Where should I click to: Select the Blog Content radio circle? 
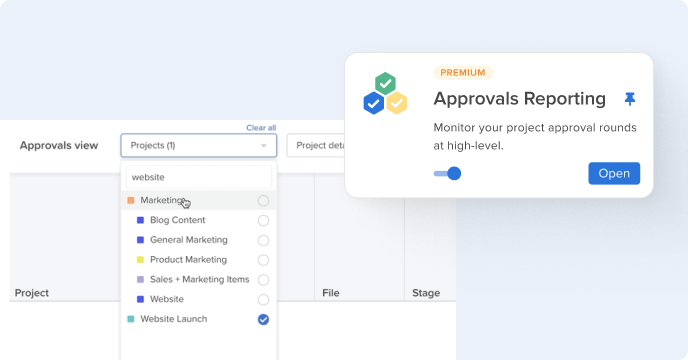pos(263,220)
